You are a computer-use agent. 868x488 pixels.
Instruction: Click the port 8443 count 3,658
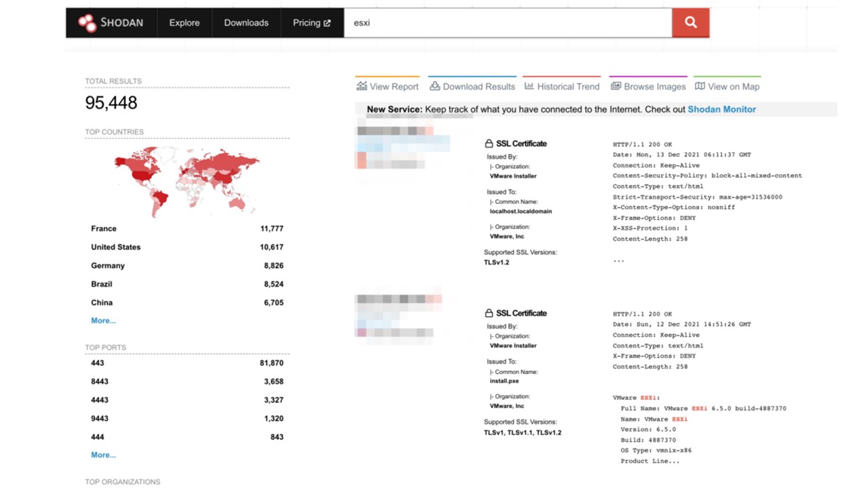pos(274,382)
